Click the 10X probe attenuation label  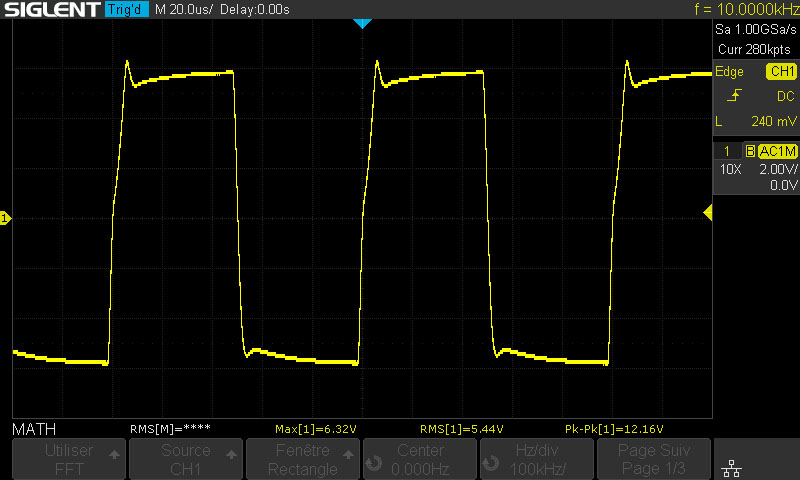coord(730,169)
